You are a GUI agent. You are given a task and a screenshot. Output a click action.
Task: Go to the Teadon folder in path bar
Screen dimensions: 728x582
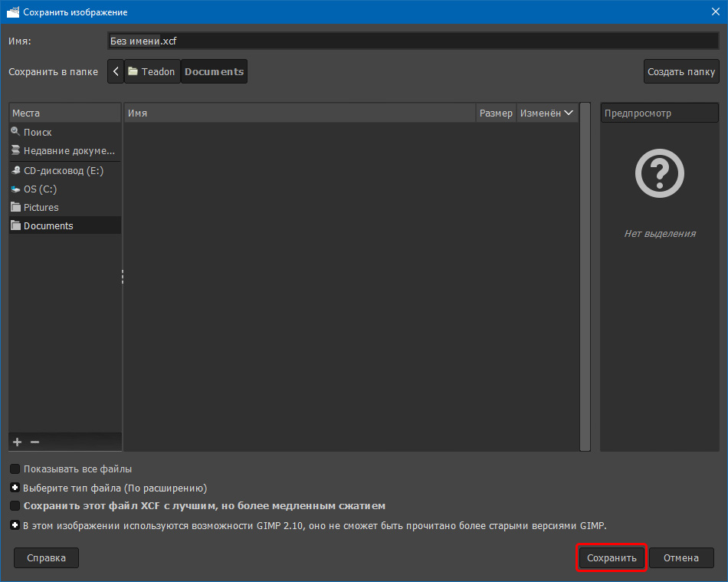click(x=152, y=72)
